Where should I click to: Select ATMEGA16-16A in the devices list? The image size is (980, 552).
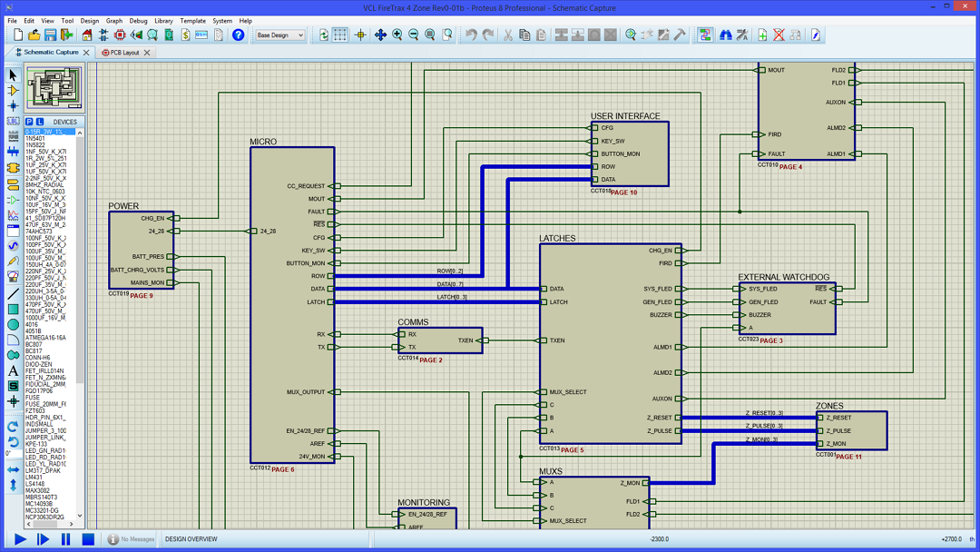44,338
